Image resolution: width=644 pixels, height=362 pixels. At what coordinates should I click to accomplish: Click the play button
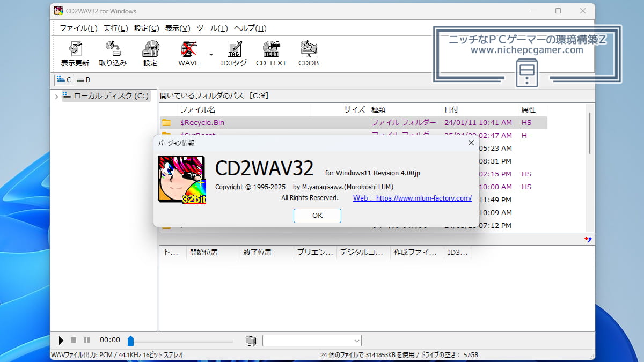(61, 340)
